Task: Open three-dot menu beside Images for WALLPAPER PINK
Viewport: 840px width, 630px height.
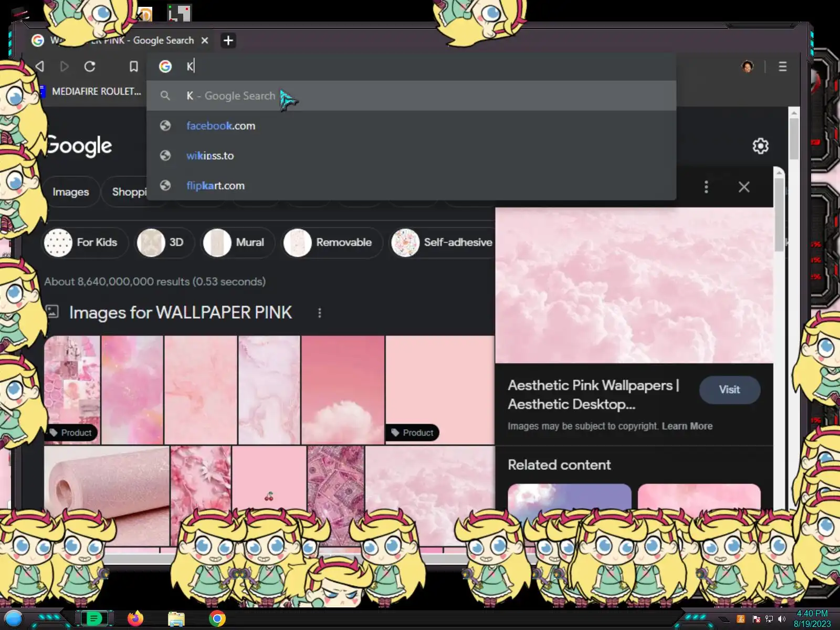Action: pyautogui.click(x=319, y=313)
